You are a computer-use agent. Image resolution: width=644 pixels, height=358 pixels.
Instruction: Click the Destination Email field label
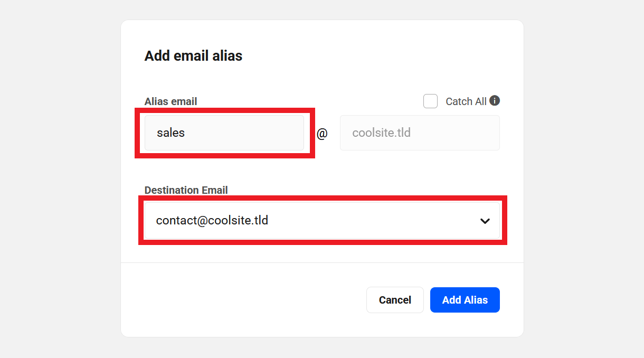(x=186, y=190)
